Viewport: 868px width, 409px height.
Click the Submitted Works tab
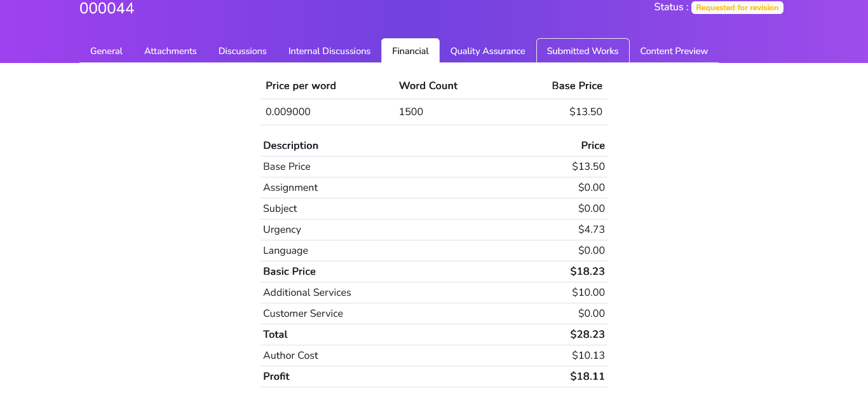pos(582,51)
